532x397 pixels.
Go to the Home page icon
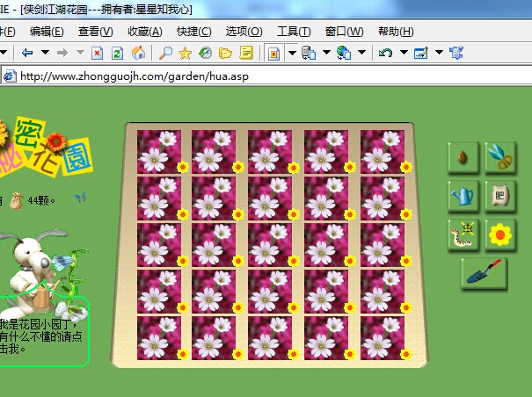[x=138, y=53]
